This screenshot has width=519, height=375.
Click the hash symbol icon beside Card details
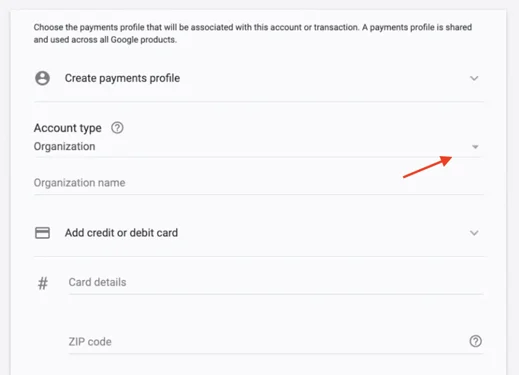pos(43,284)
